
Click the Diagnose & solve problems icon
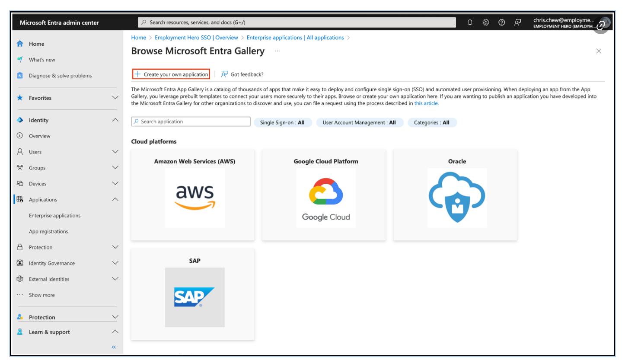[x=20, y=76]
